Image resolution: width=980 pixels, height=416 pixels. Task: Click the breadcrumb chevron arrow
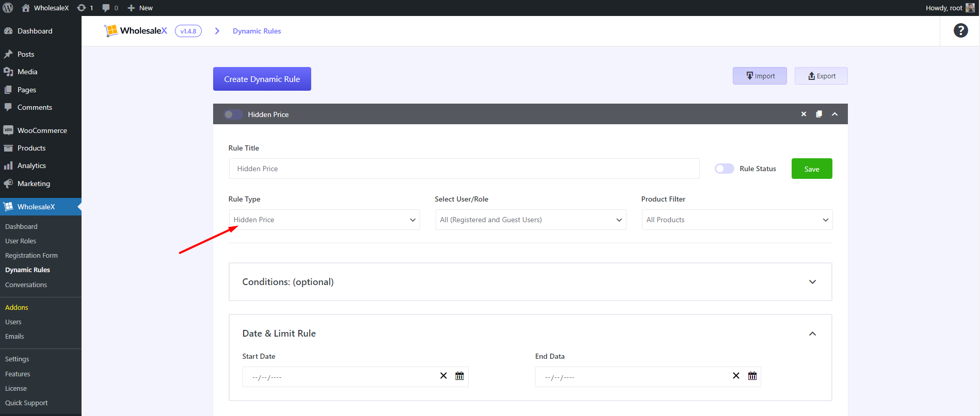[x=217, y=31]
